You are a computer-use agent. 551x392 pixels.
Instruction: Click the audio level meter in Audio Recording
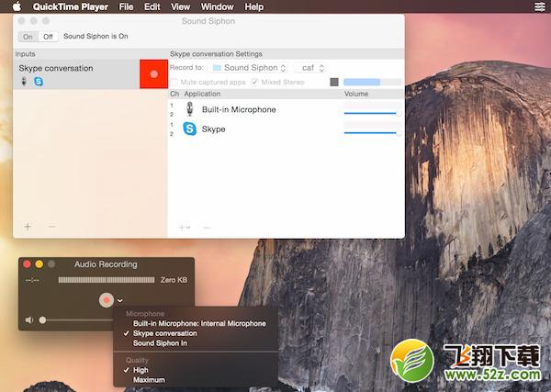pyautogui.click(x=107, y=280)
